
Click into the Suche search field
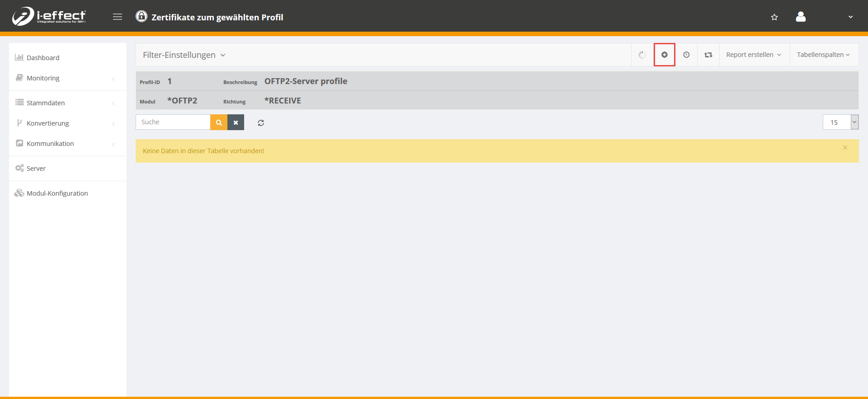[x=173, y=122]
